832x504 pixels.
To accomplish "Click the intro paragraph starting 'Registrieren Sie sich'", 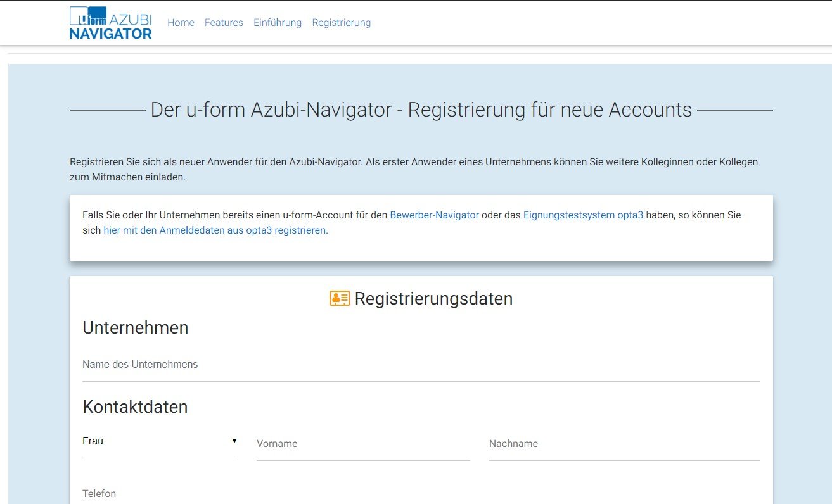I will [x=413, y=169].
